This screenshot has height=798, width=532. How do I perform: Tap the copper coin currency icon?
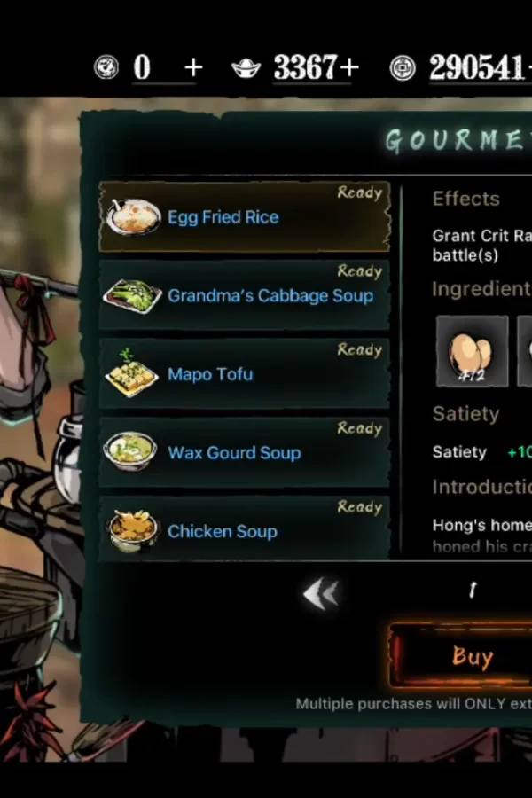click(x=403, y=68)
